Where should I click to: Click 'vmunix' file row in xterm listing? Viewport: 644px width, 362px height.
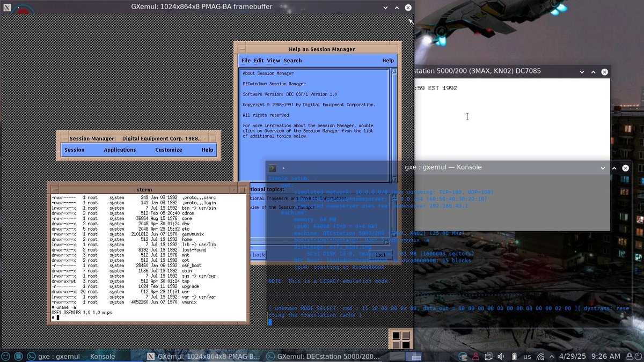(x=125, y=302)
